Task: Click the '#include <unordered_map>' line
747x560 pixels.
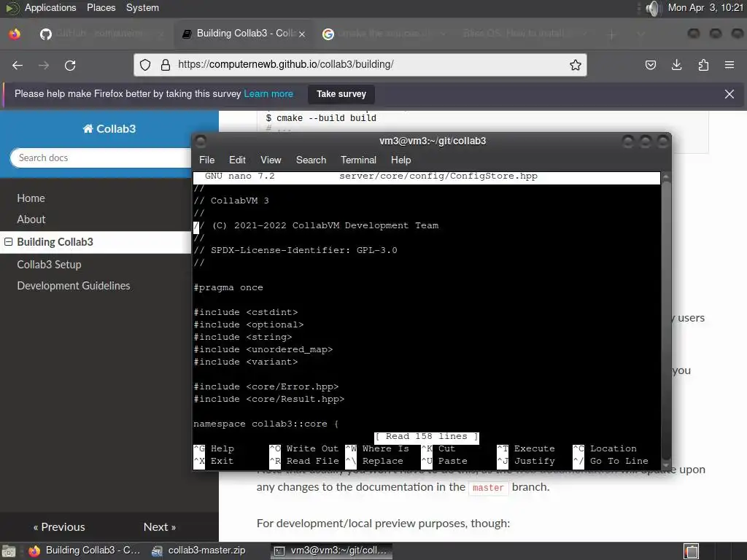Action: tap(263, 349)
